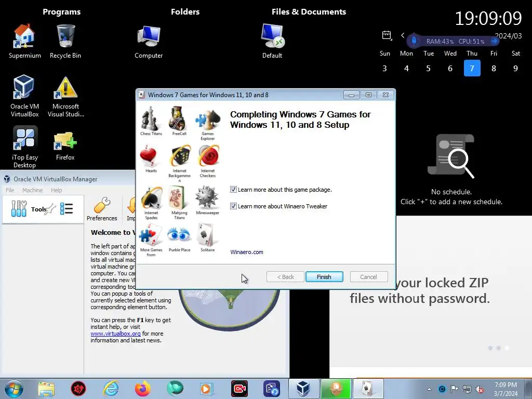Open www.virtualbox.org link in VirtualBox
The width and height of the screenshot is (532, 399).
pyautogui.click(x=115, y=334)
